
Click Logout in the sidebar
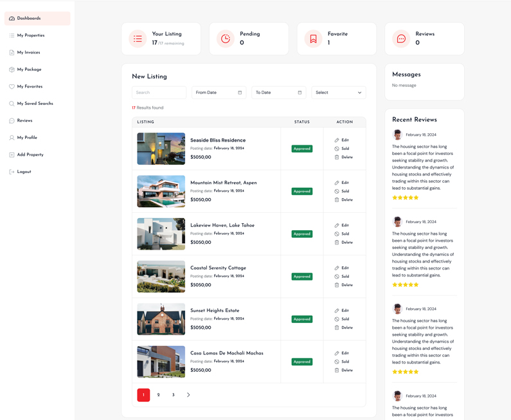click(x=24, y=172)
